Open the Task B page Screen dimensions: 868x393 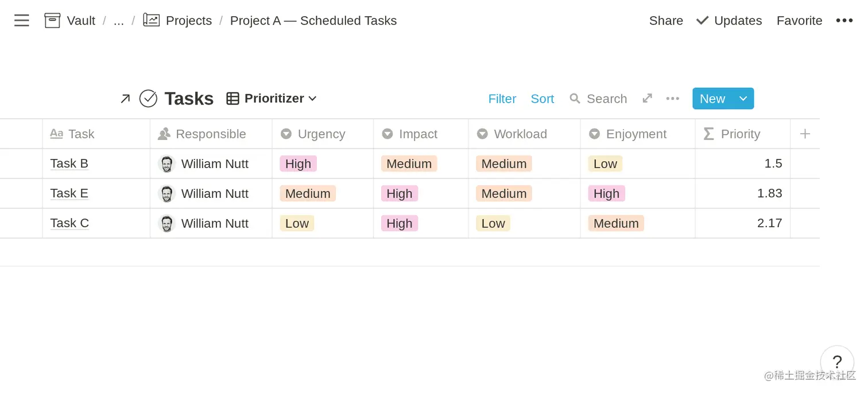[x=69, y=164]
